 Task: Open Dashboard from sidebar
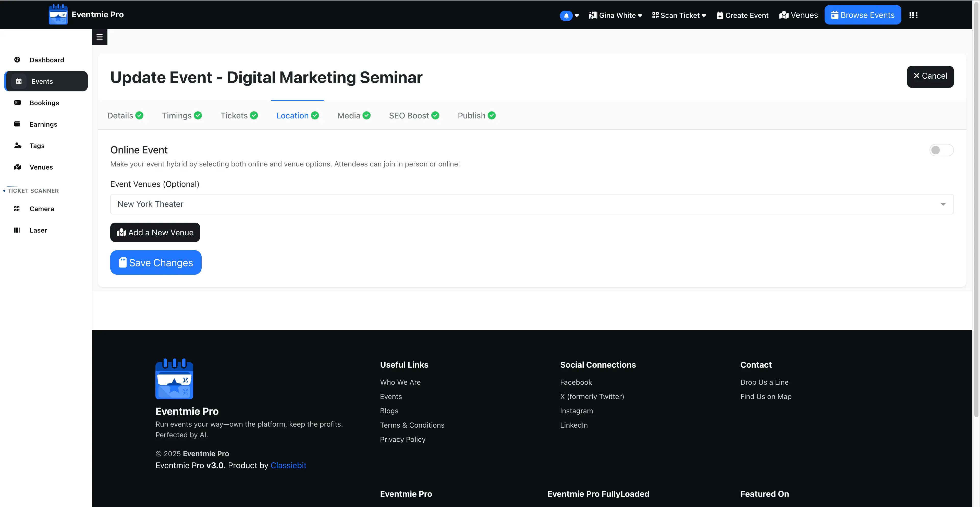[46, 60]
